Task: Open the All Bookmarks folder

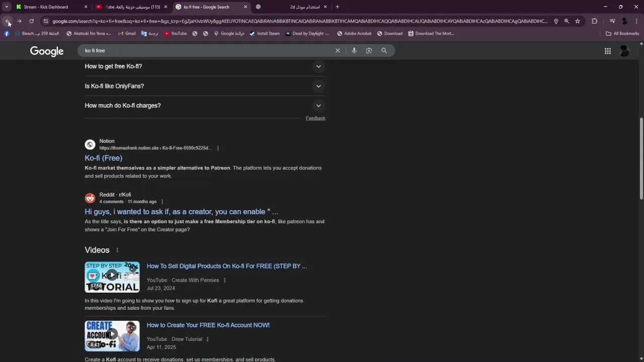Action: (x=622, y=34)
